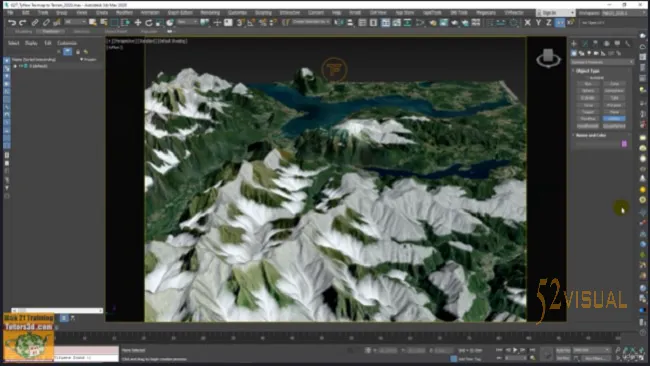
Task: Click the Z axis constraint icon
Action: (548, 23)
